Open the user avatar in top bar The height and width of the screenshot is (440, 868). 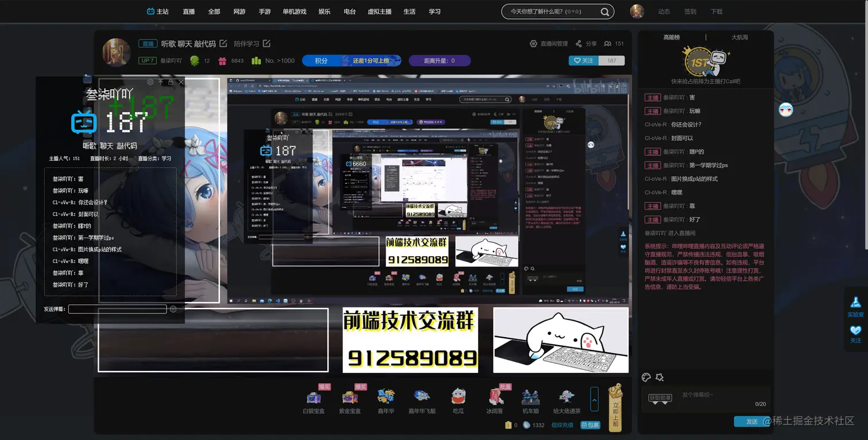click(637, 11)
